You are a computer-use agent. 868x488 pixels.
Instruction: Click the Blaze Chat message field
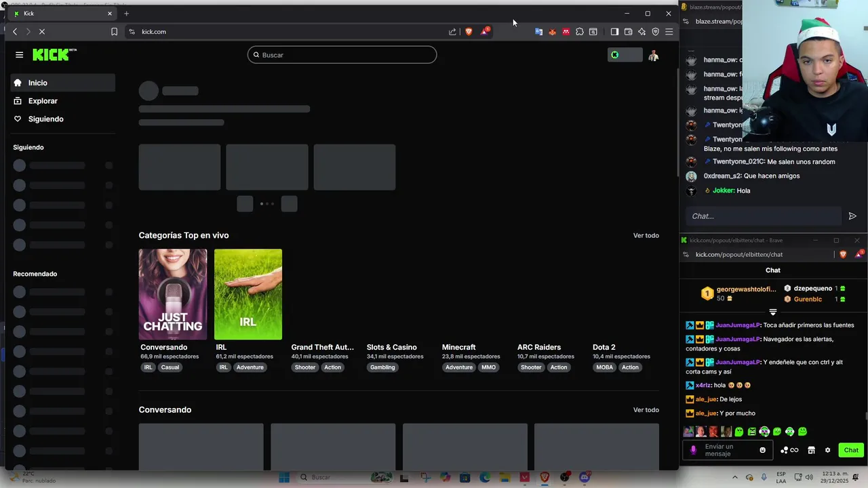[x=763, y=216]
